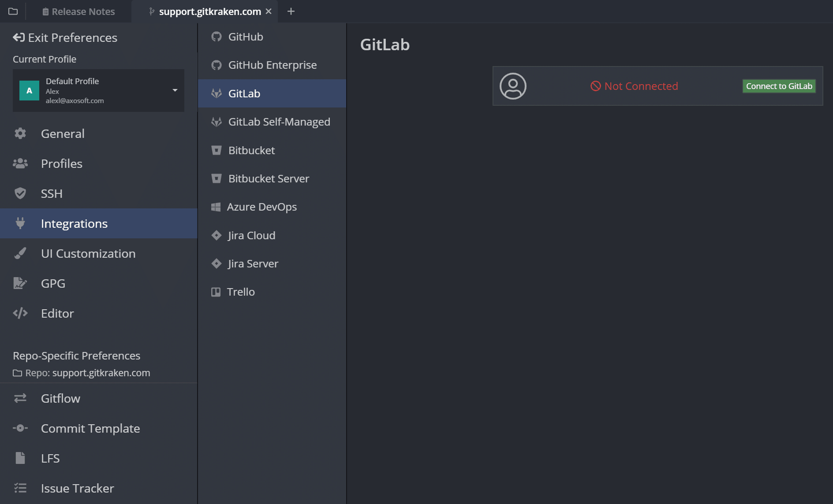Close the support.gitkraken.com tab

click(269, 11)
